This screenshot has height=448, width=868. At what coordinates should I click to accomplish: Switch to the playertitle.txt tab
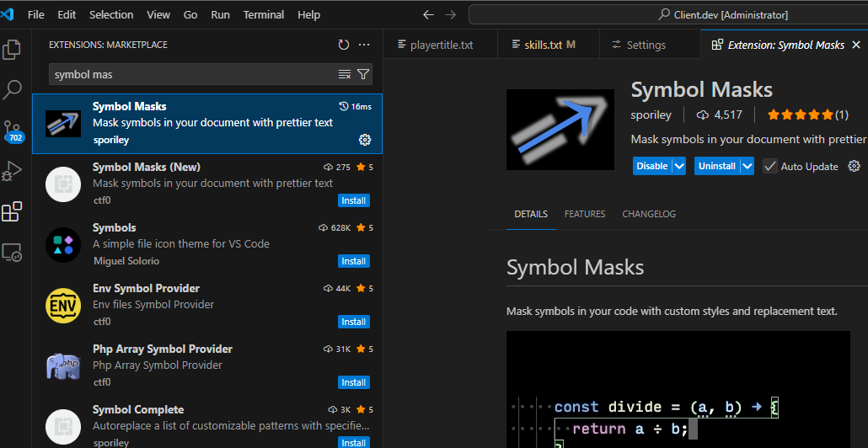tap(440, 45)
